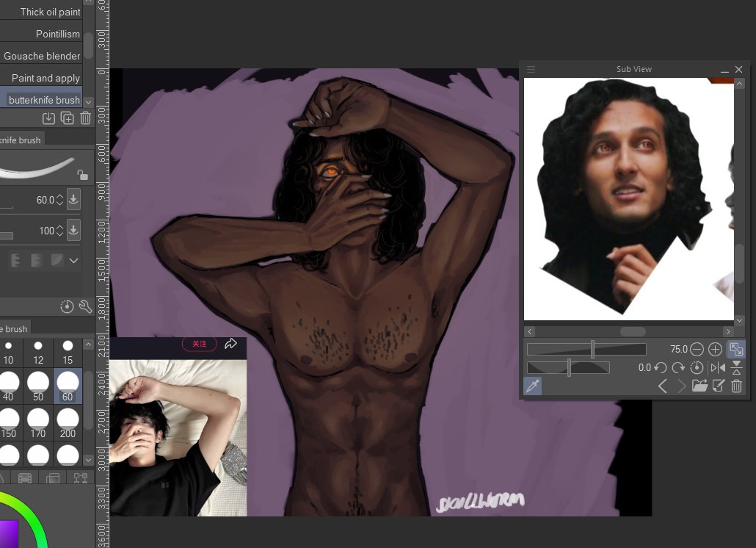Viewport: 756px width, 548px height.
Task: Show the previous Sub View image
Action: [x=663, y=386]
